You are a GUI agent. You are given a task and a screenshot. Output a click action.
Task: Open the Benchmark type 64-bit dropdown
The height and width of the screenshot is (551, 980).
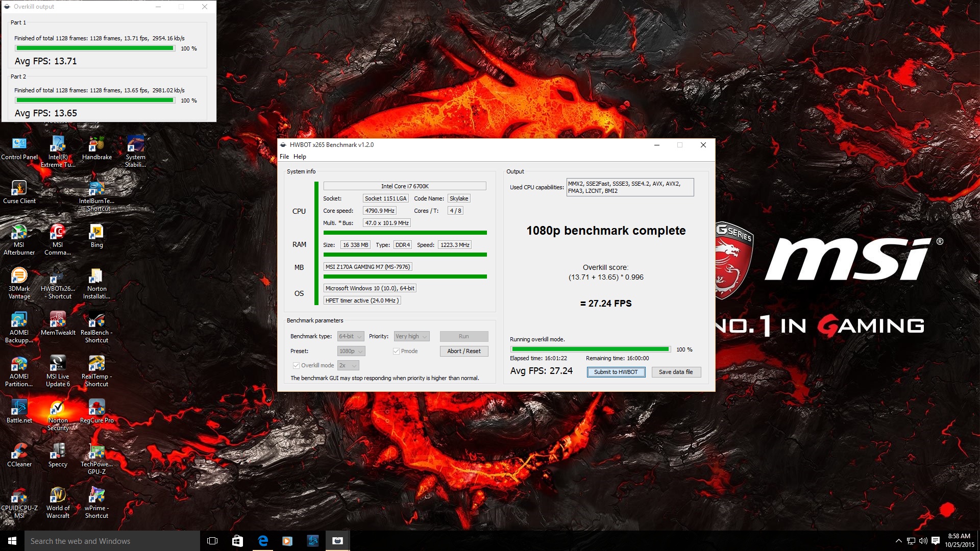351,336
